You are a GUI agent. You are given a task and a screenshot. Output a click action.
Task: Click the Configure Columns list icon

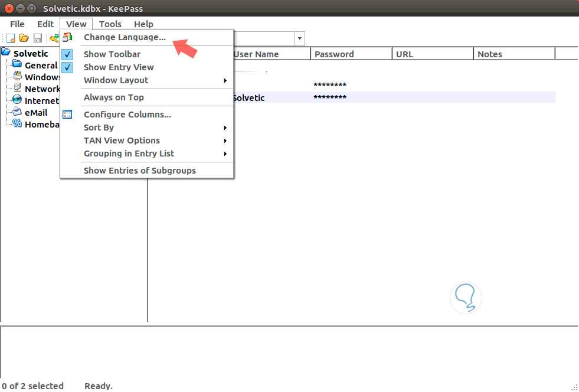pyautogui.click(x=67, y=114)
